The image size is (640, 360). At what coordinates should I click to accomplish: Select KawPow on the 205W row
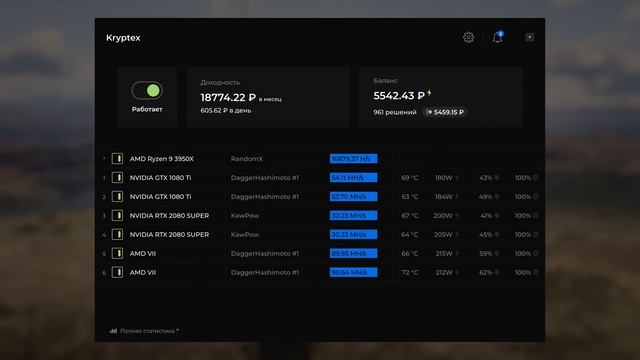click(x=244, y=235)
